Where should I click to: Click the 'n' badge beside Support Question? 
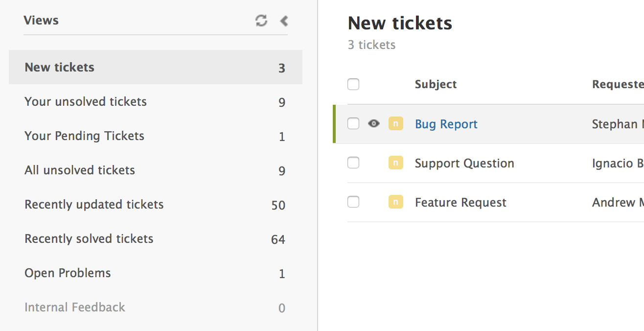click(396, 163)
